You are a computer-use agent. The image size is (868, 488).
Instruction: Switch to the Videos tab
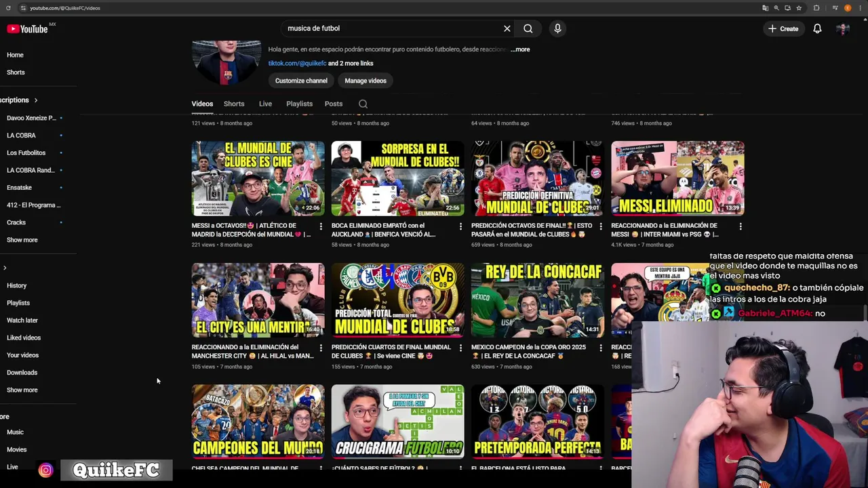click(202, 104)
